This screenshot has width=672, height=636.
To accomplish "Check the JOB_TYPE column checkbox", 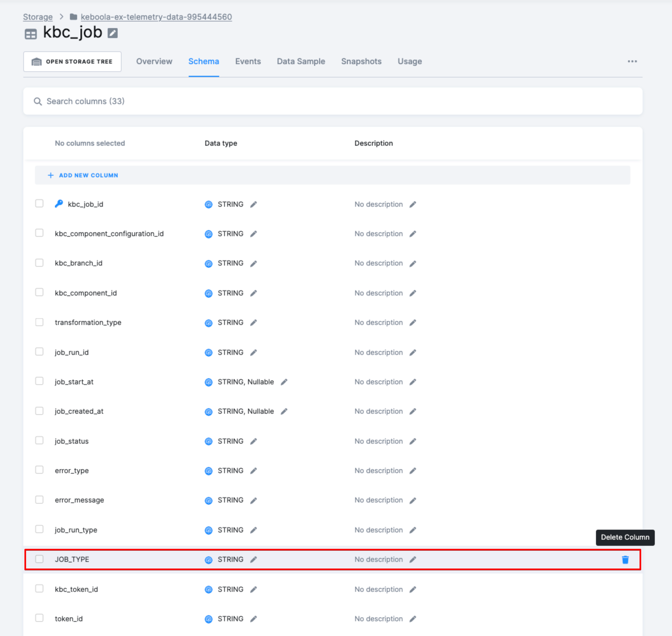I will coord(39,559).
